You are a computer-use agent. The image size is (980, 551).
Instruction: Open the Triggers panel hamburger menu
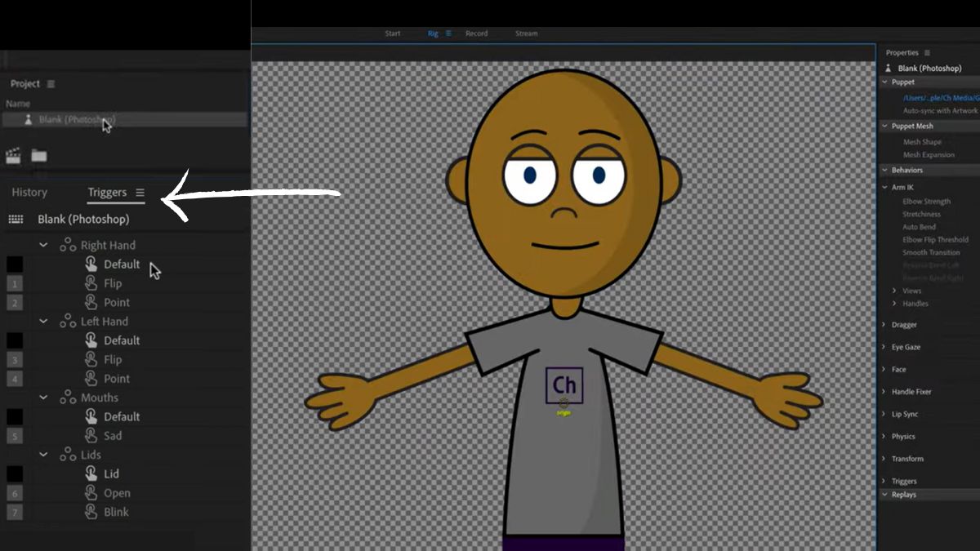(x=140, y=193)
